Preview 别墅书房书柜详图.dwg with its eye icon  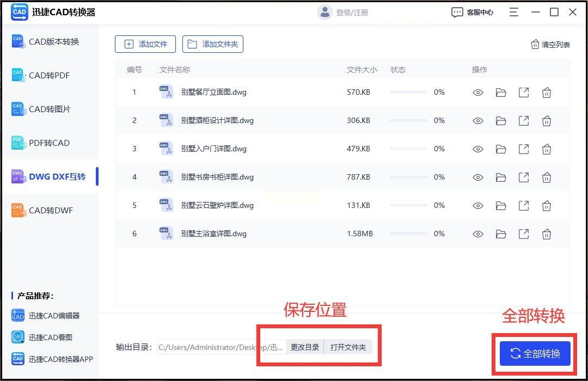tap(478, 177)
